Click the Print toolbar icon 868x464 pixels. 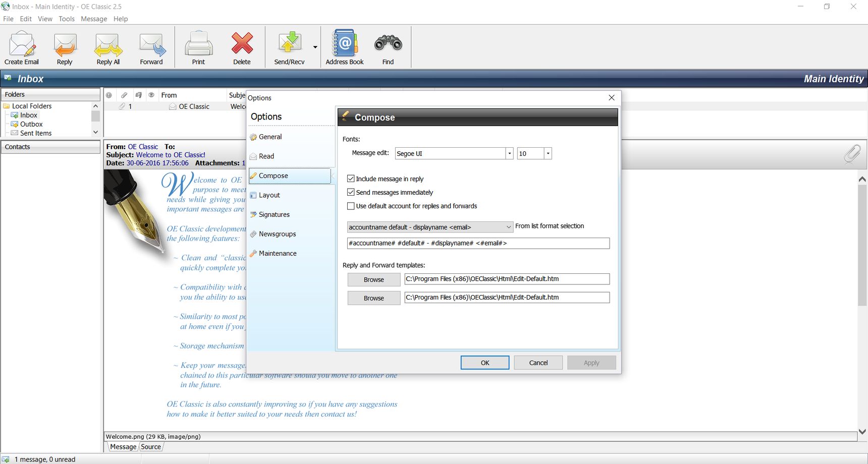[x=198, y=48]
